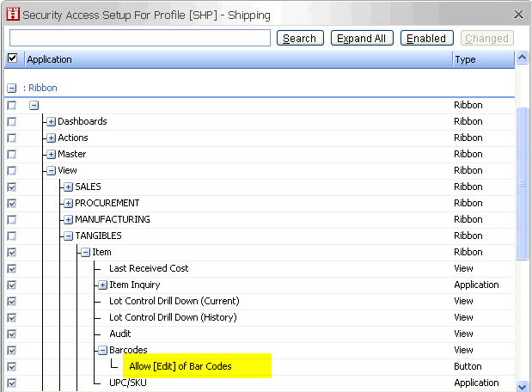Image resolution: width=532 pixels, height=392 pixels.
Task: Collapse the View tree node
Action: 52,171
